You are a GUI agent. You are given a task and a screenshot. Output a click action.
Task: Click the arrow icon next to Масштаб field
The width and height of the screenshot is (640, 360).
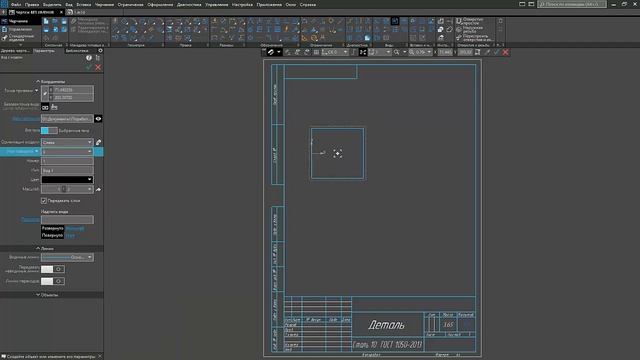[98, 189]
